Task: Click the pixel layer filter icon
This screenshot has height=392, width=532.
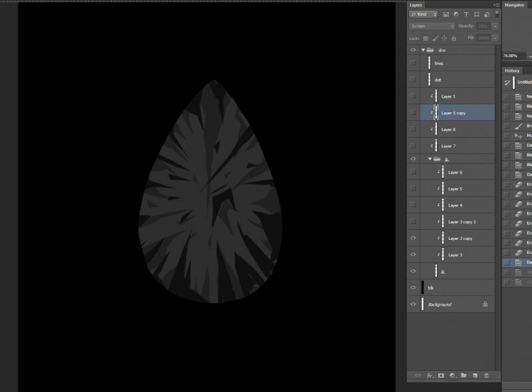Action: click(446, 14)
